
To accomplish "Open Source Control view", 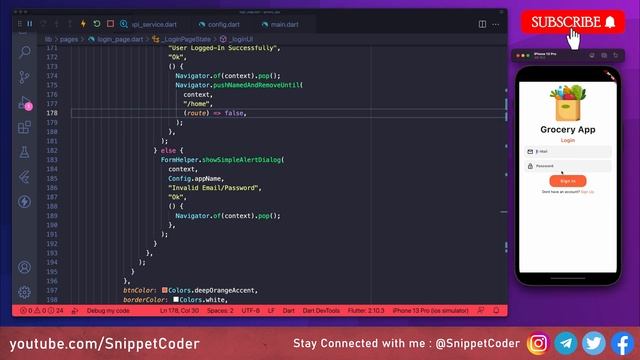I will point(24,77).
